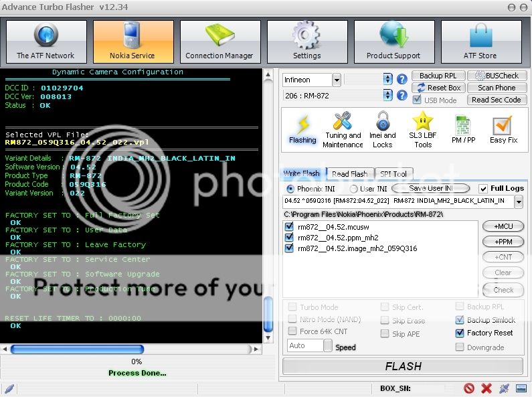Click the Read Sec Code button

(497, 100)
